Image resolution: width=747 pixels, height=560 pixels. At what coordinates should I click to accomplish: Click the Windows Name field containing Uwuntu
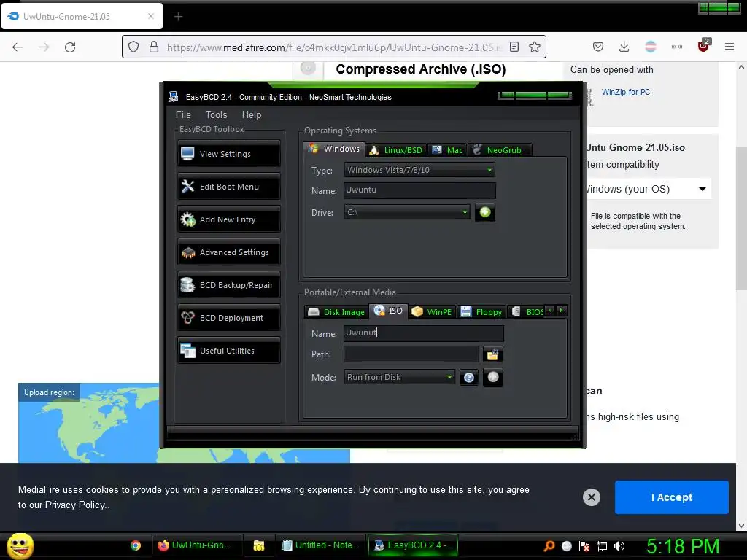pyautogui.click(x=419, y=190)
